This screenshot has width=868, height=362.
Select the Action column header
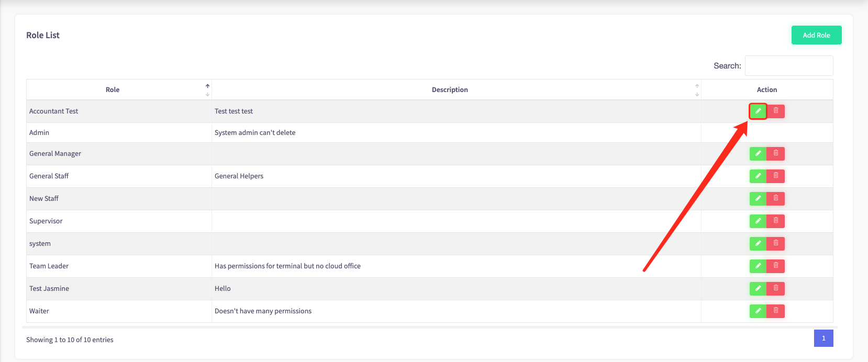coord(767,89)
